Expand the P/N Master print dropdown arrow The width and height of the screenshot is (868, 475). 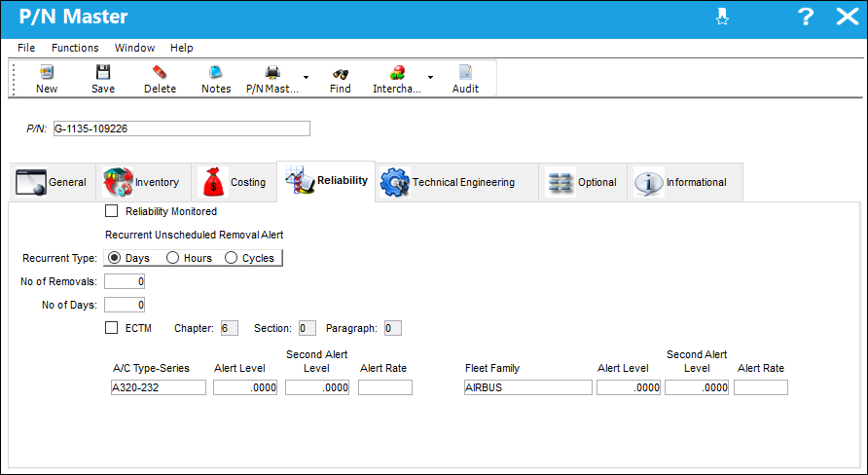306,77
